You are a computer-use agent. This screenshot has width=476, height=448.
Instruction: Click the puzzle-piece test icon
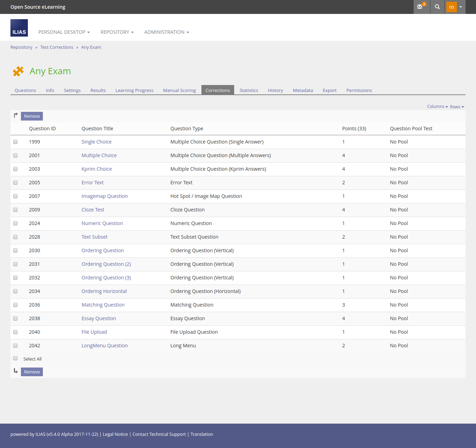18,71
